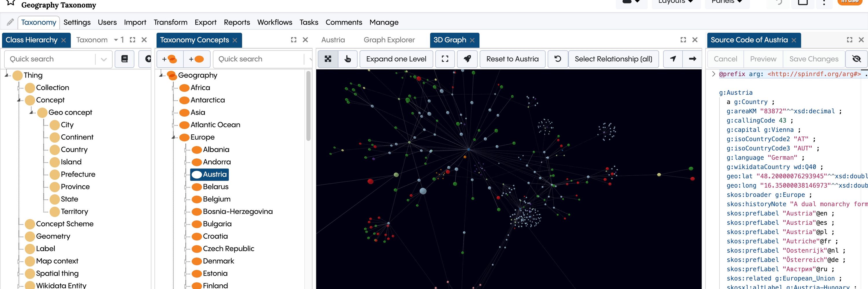This screenshot has height=289, width=868.
Task: Expand the Map context class node
Action: click(x=19, y=261)
